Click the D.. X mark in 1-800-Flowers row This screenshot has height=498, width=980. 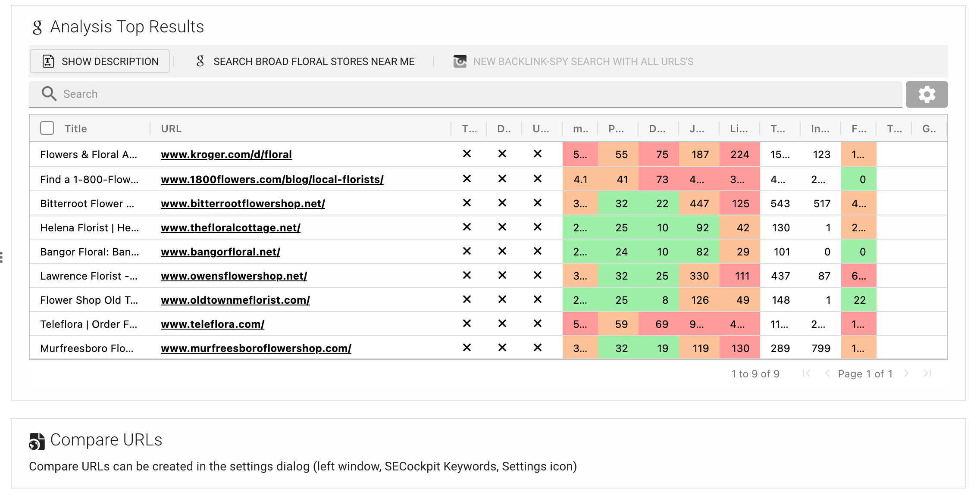[502, 179]
